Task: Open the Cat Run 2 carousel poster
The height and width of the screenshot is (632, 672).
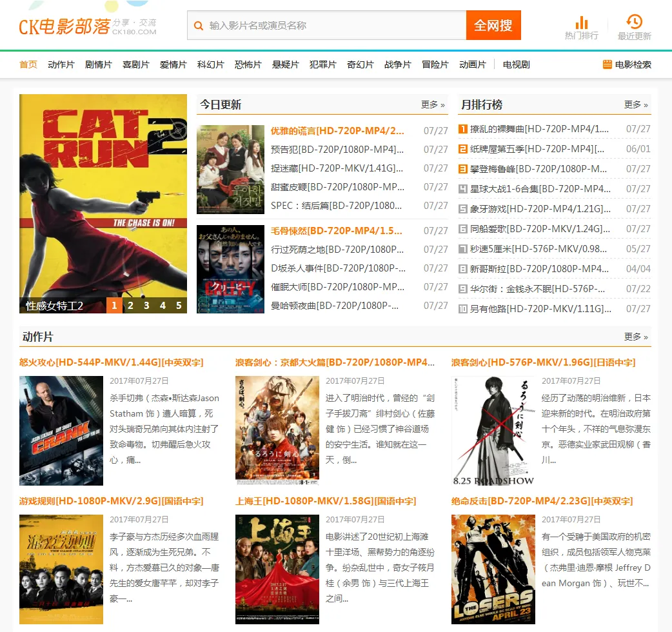Action: tap(103, 196)
